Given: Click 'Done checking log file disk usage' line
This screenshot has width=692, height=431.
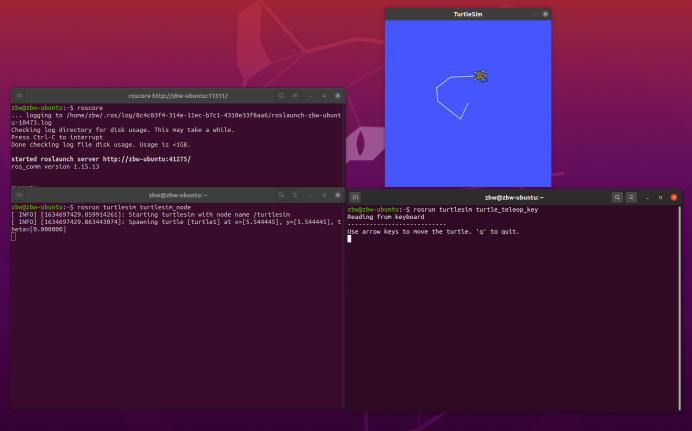Looking at the screenshot, I should [101, 145].
